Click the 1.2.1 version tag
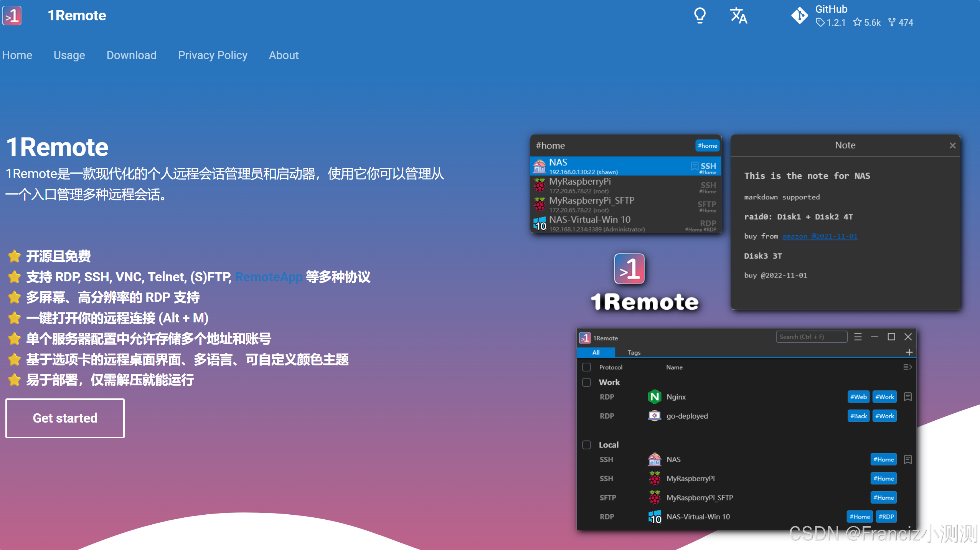 click(x=831, y=23)
